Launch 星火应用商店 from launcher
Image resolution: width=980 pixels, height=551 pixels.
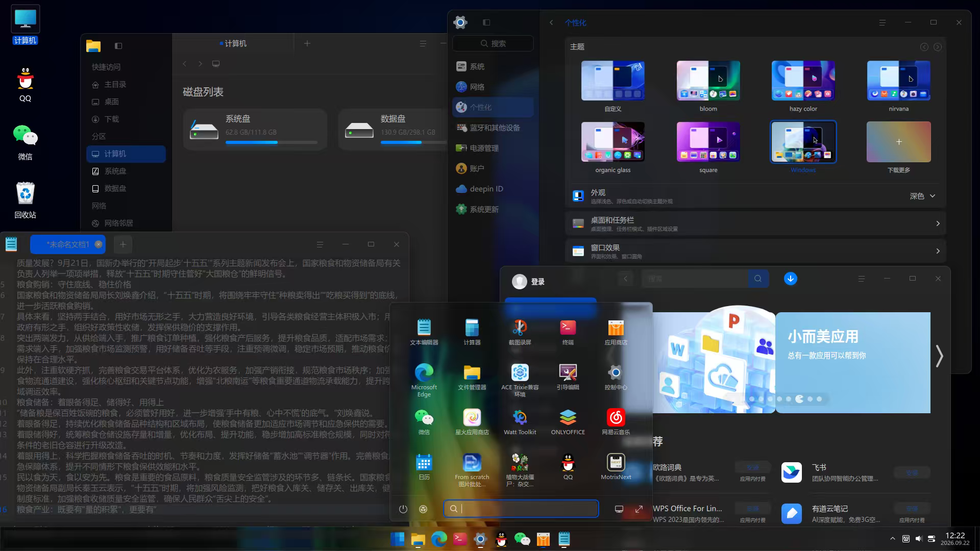(x=472, y=422)
